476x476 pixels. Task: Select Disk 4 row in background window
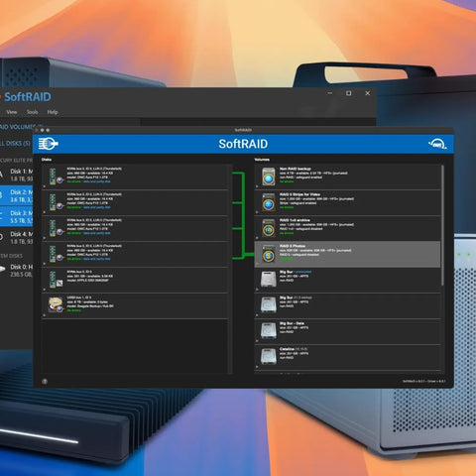click(17, 238)
